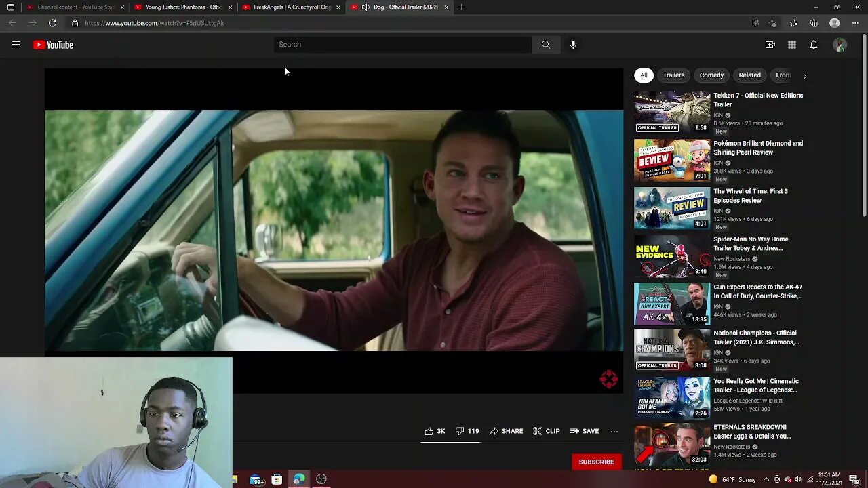This screenshot has height=488, width=868.
Task: Select the Comedy filter chip
Action: point(711,75)
